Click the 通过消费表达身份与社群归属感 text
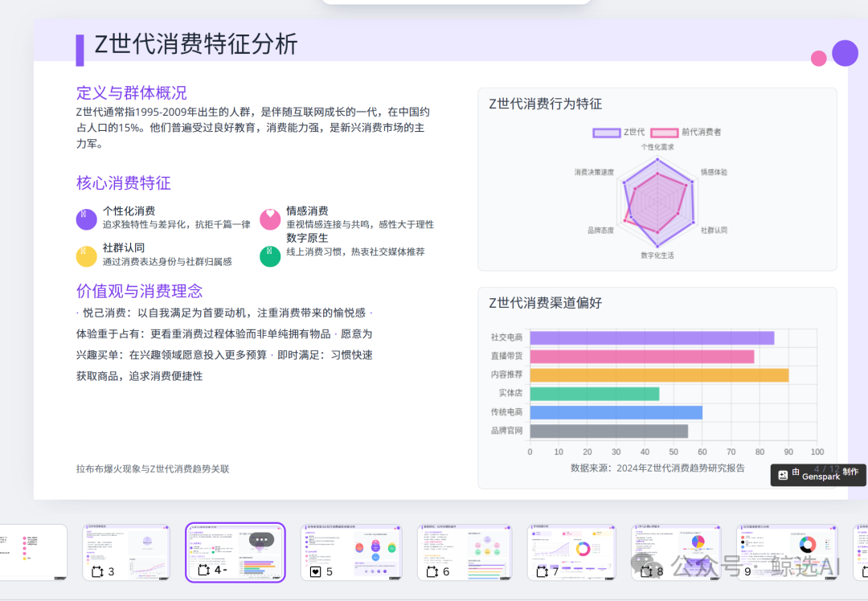The image size is (868, 601). click(167, 261)
